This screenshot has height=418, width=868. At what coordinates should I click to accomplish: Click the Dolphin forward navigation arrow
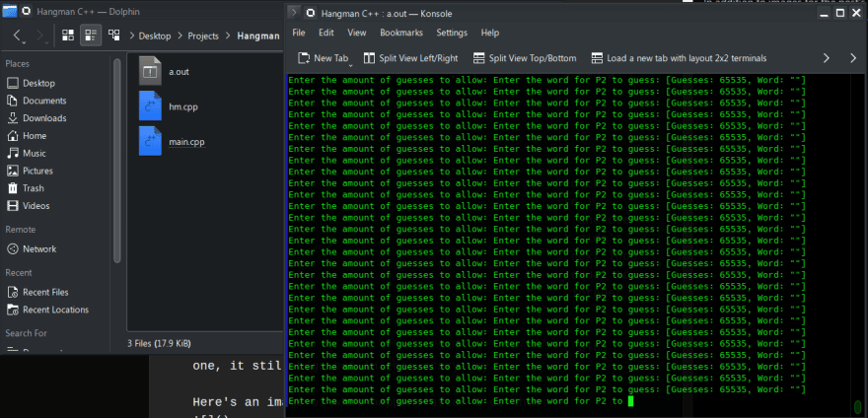coord(40,36)
